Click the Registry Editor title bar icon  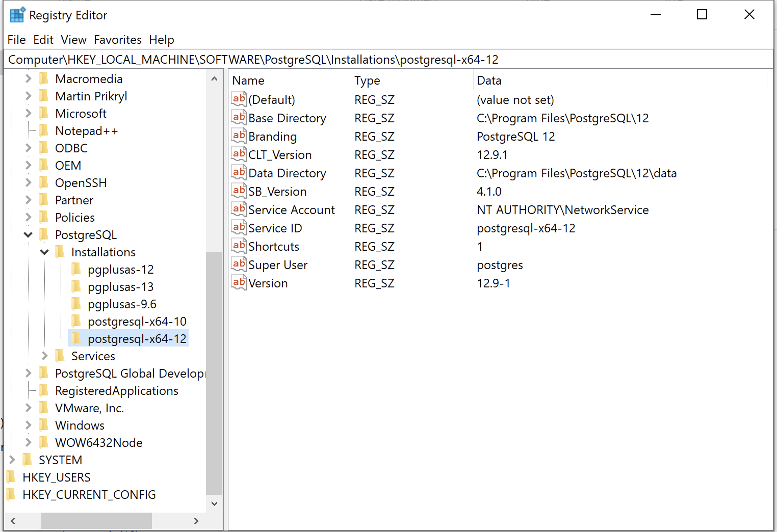pos(17,15)
